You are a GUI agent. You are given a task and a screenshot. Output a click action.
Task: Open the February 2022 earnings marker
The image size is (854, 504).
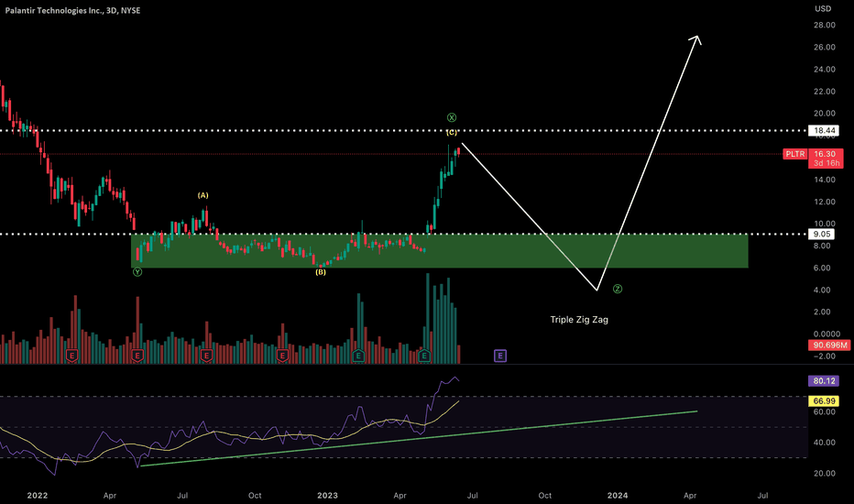pos(71,356)
